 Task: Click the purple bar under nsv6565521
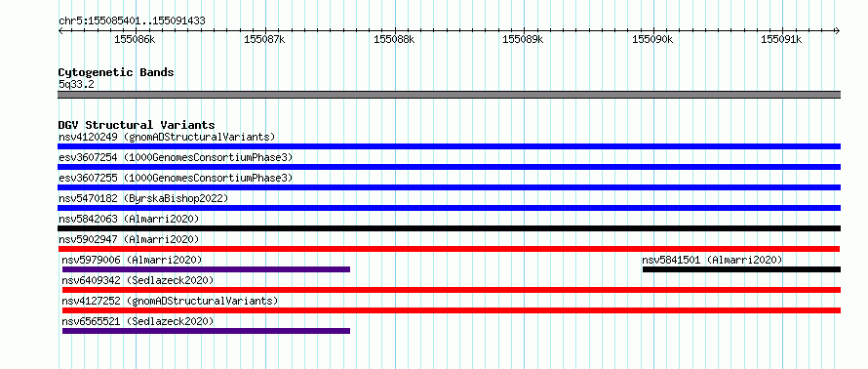tap(206, 331)
